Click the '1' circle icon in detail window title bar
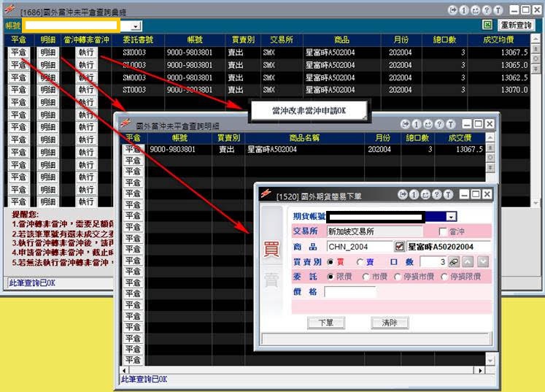 (x=417, y=124)
